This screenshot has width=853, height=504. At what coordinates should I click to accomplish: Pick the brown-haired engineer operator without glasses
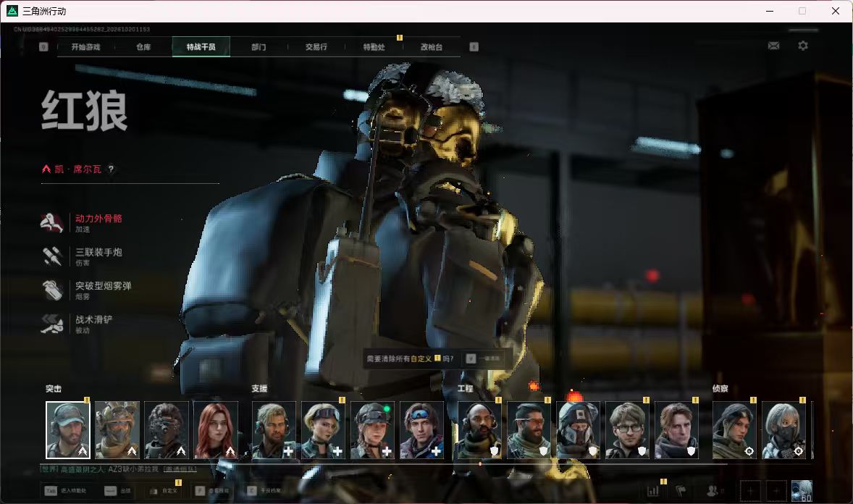[x=676, y=430]
